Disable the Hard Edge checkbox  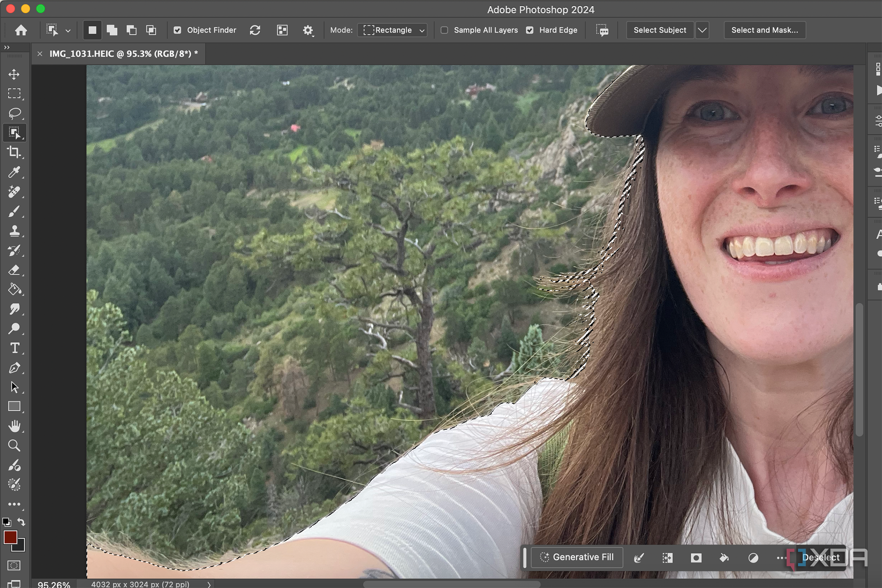click(530, 30)
